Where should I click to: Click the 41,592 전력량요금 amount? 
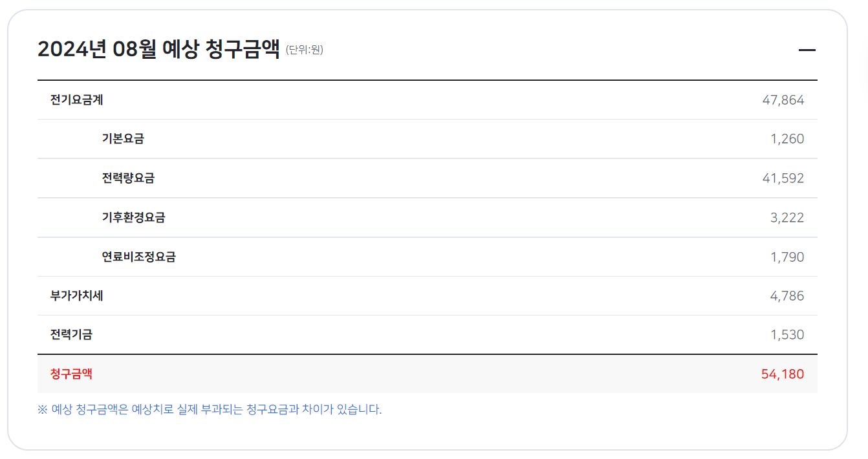pyautogui.click(x=785, y=178)
